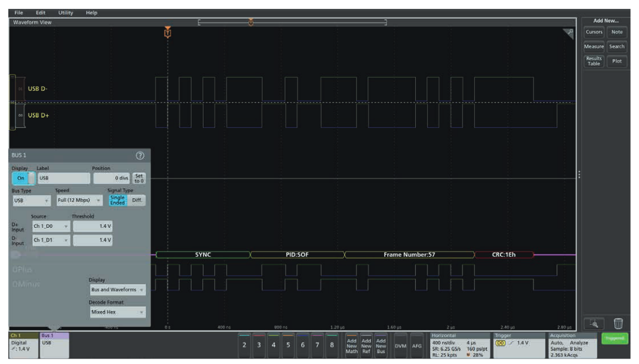The image size is (639, 364).
Task: Open the Decode Format Mixed Hex dropdown
Action: coord(117,312)
